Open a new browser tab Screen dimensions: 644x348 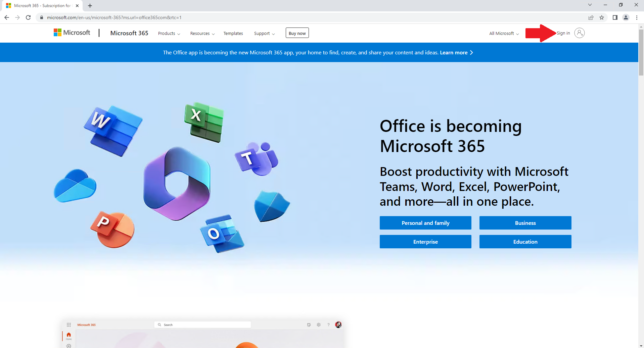pos(90,6)
